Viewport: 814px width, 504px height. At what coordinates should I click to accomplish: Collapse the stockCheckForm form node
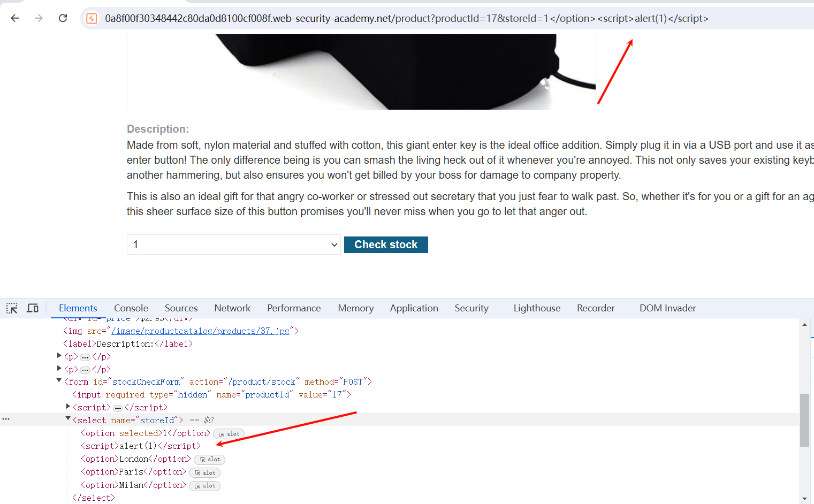click(x=59, y=381)
